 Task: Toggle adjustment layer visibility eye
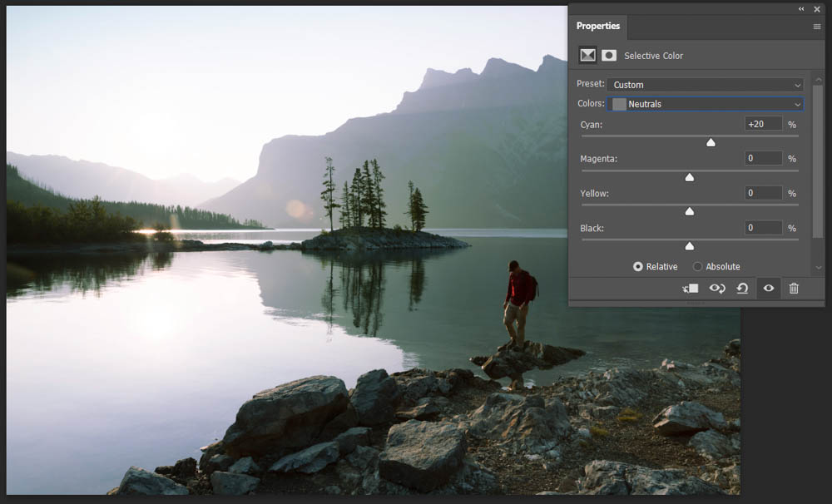(768, 288)
